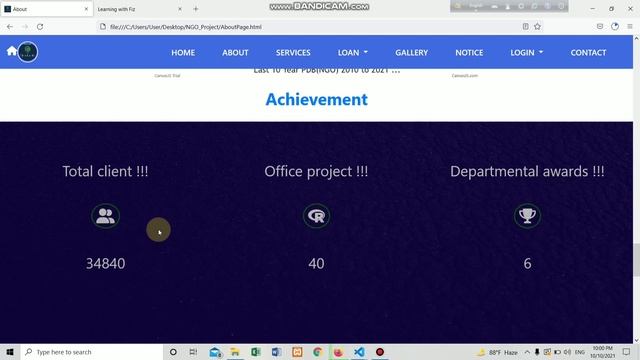Close the About browser tab
640x360 pixels.
coord(86,9)
